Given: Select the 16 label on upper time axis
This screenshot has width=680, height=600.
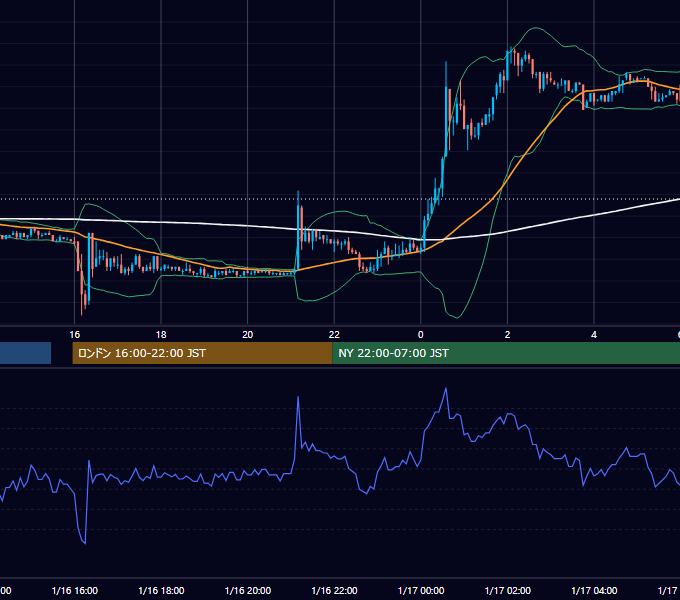Looking at the screenshot, I should tap(75, 335).
